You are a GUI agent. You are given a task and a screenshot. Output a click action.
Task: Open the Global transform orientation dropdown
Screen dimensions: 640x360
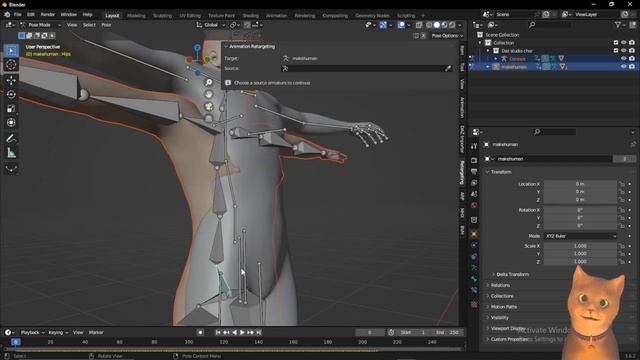coord(211,25)
